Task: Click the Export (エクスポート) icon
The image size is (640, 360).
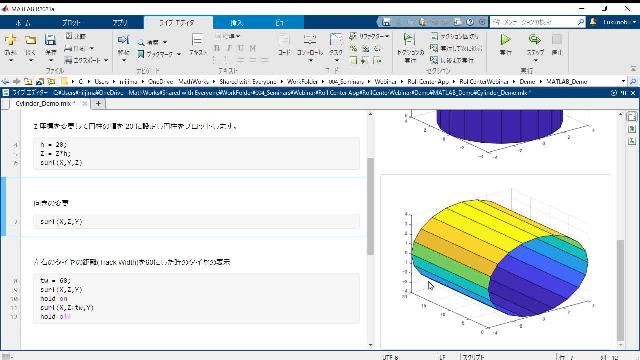Action: pos(69,60)
